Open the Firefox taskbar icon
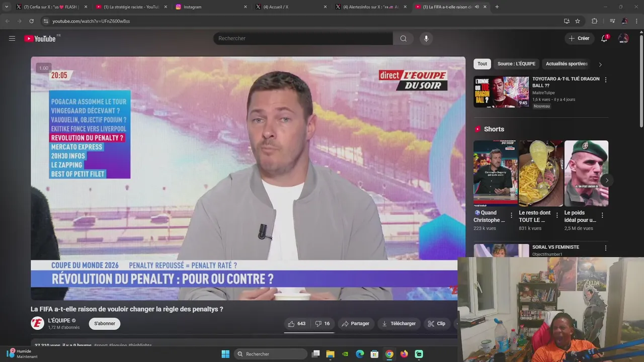644x362 pixels. click(x=404, y=354)
